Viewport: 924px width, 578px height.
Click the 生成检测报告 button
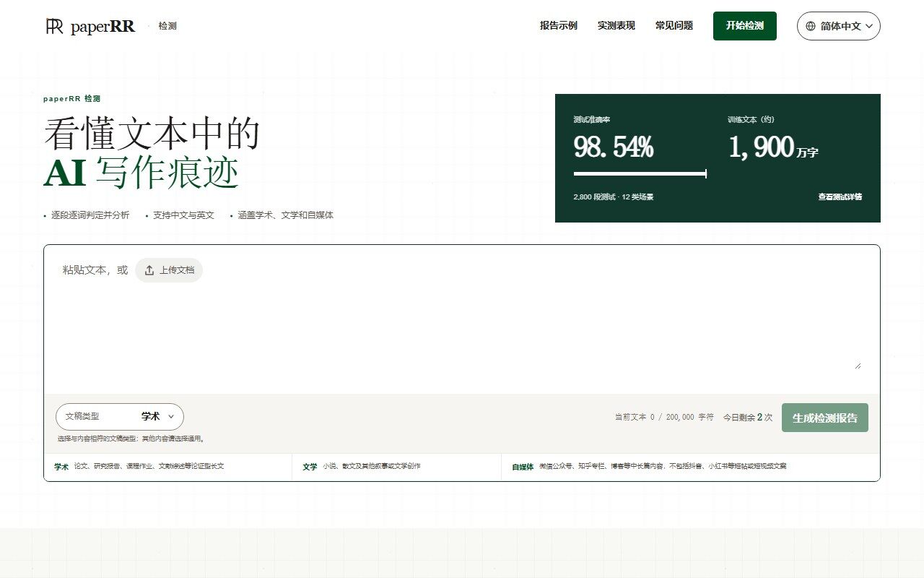[824, 418]
